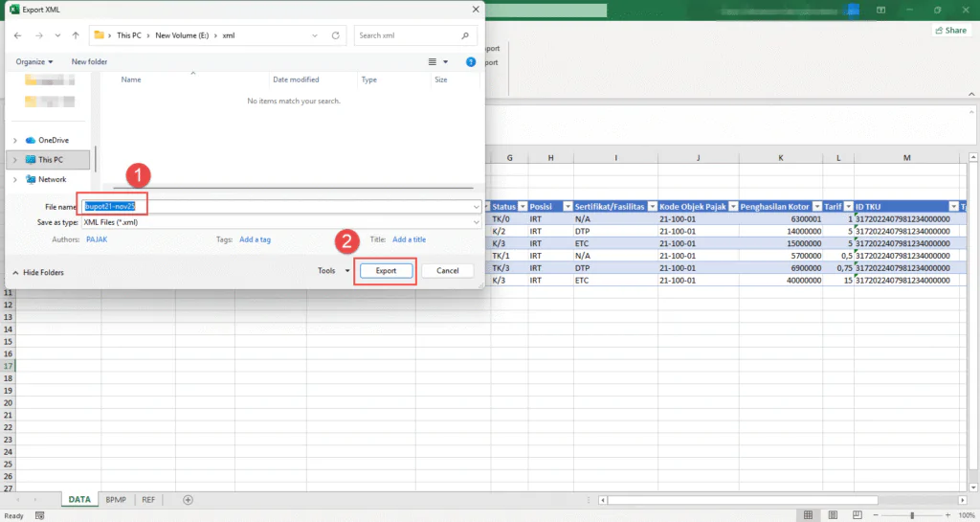980x522 pixels.
Task: Open the dialog help icon
Action: coord(471,62)
